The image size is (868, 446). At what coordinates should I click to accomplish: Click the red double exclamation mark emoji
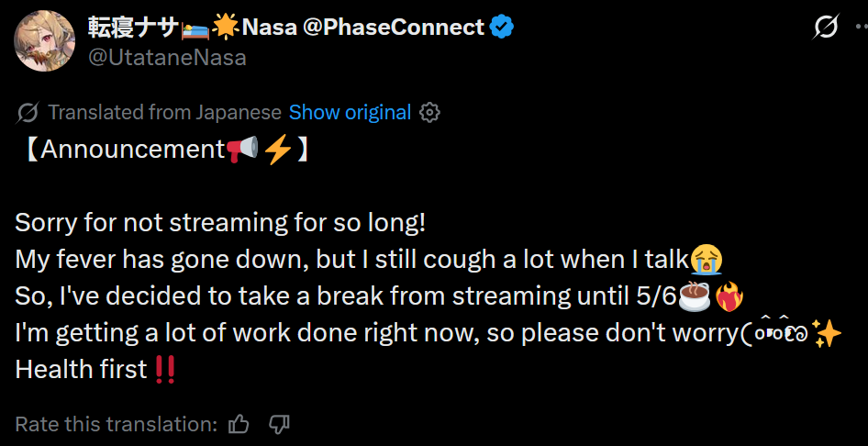(x=165, y=370)
